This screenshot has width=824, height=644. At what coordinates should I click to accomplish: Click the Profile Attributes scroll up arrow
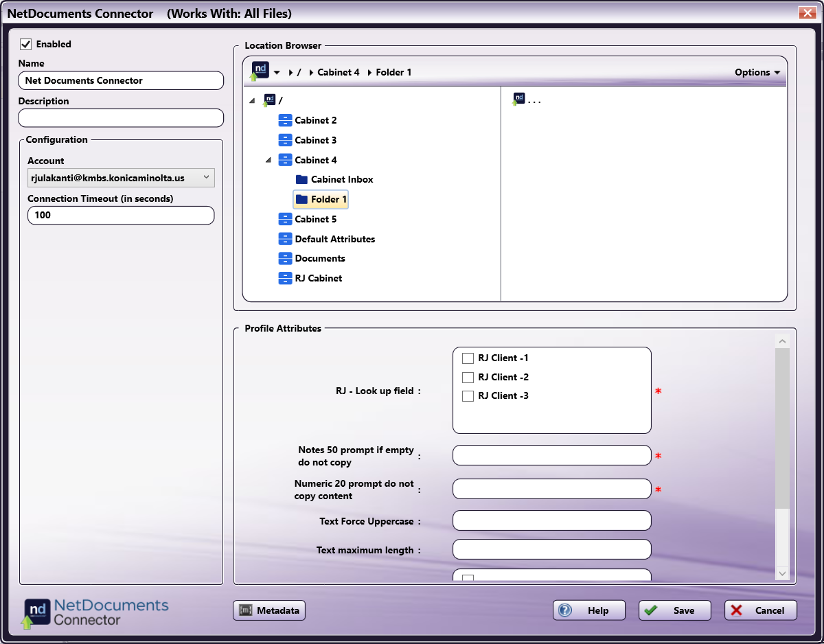[x=782, y=341]
